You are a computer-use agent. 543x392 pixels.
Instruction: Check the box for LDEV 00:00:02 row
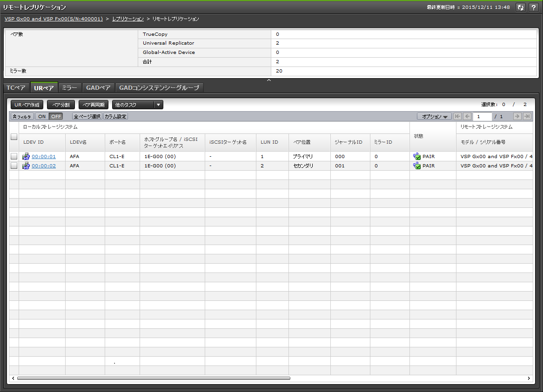[x=14, y=166]
